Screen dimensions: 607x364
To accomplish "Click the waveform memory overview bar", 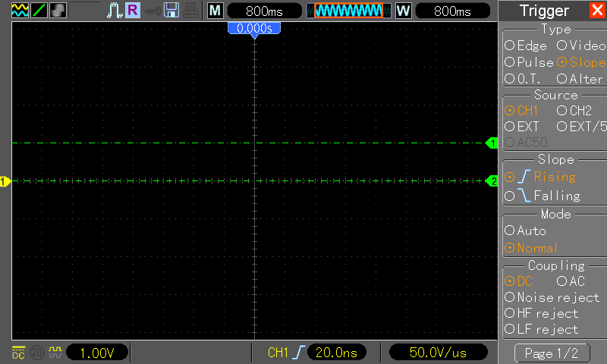I will (349, 11).
